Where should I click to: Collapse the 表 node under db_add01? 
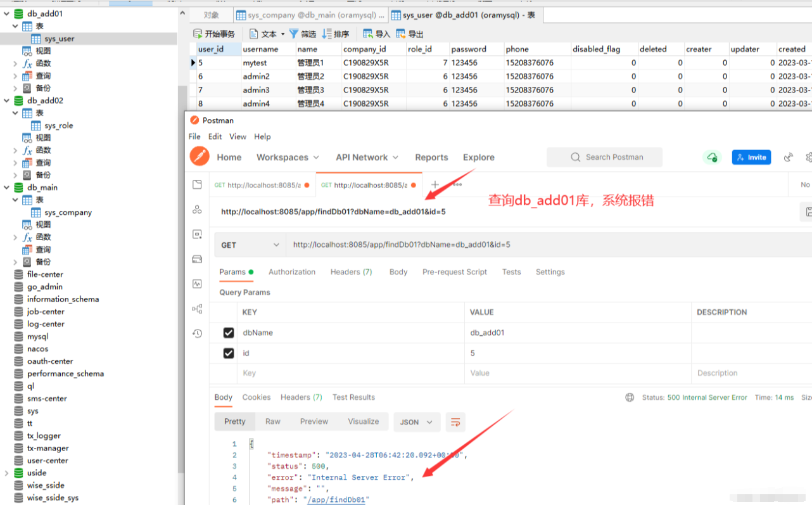pos(15,26)
